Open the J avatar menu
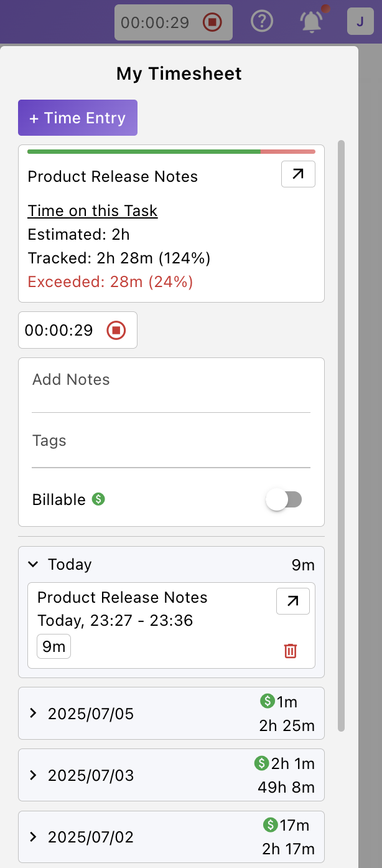 [360, 21]
